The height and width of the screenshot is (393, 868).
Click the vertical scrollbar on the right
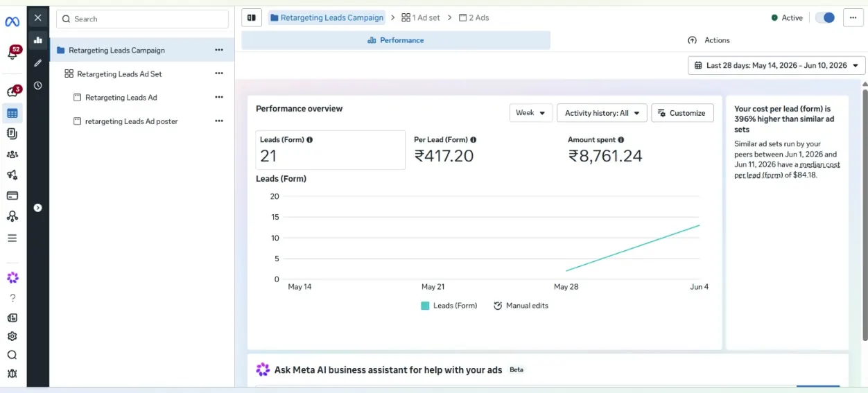865,215
